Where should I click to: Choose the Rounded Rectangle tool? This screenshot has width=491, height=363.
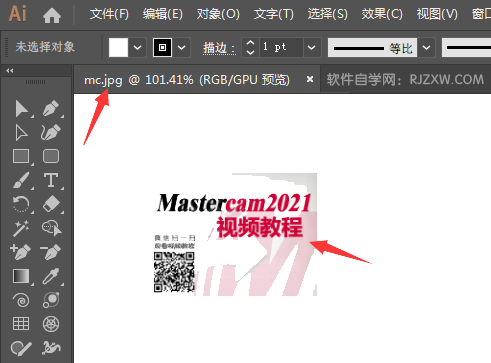coord(51,156)
